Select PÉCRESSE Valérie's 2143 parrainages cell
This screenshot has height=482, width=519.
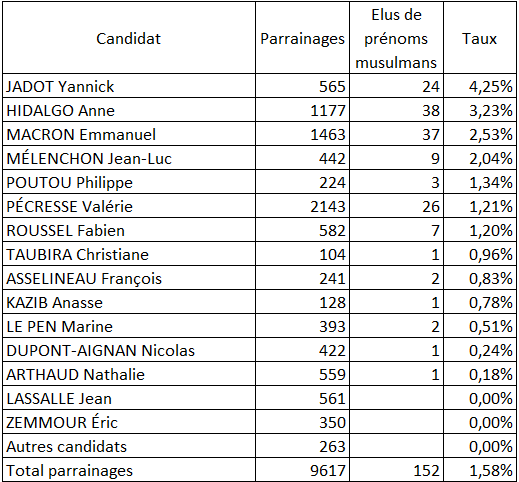[302, 206]
